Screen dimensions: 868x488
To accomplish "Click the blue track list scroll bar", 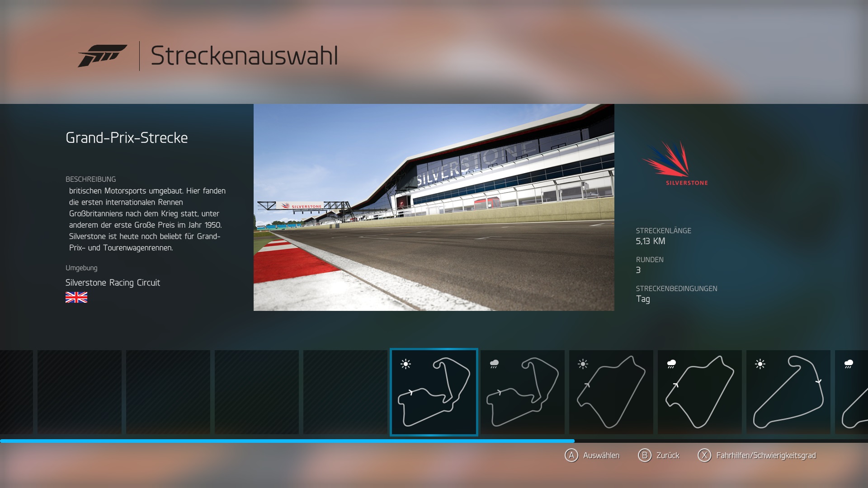I will 287,441.
